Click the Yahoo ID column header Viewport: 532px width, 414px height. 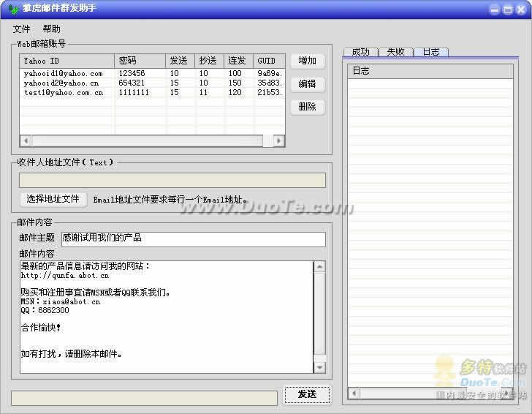pos(66,61)
